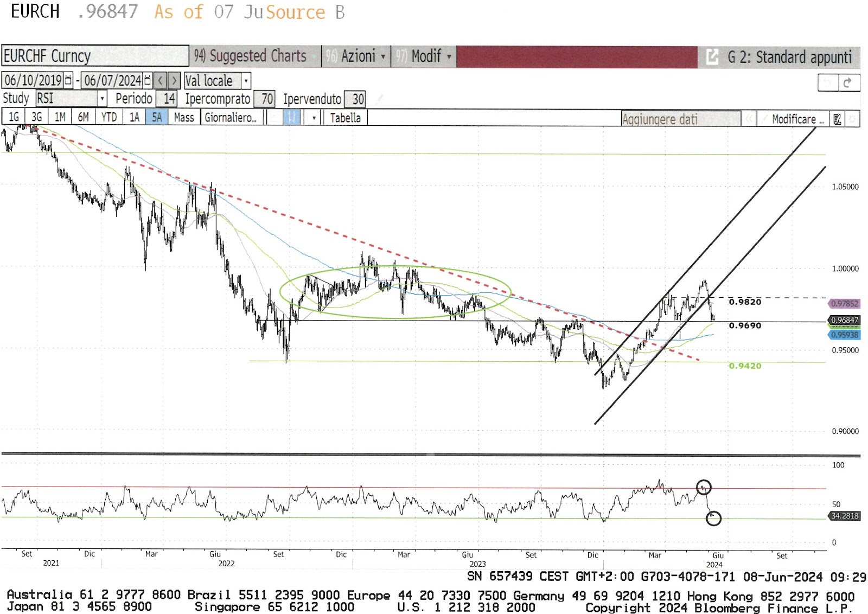Image resolution: width=868 pixels, height=614 pixels.
Task: Click the green 0.9420 level annotation label
Action: 745,366
